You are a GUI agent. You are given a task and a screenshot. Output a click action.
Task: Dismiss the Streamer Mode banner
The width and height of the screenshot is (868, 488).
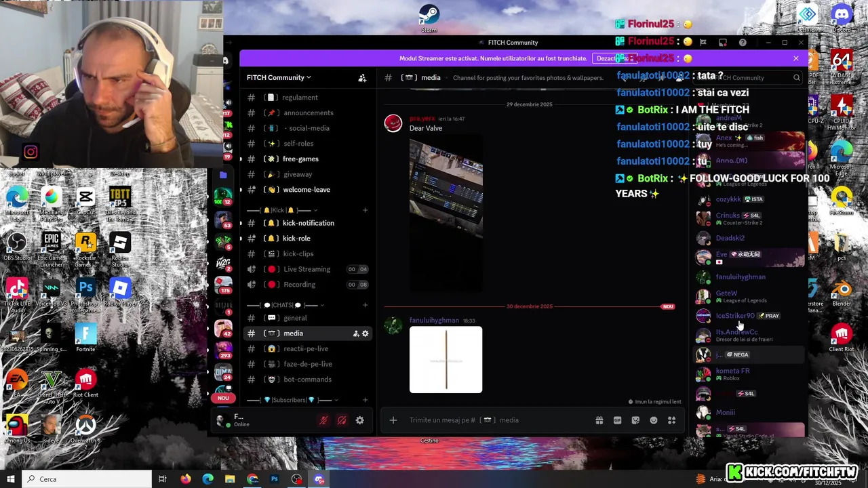tap(796, 58)
